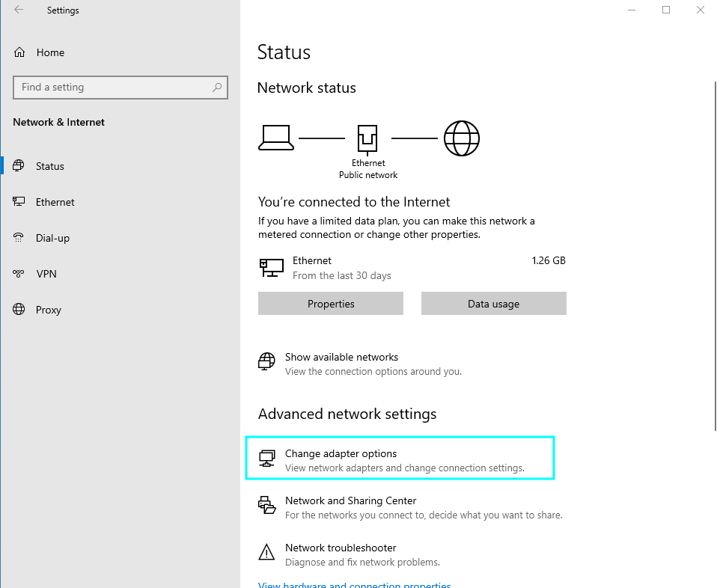Click the back arrow in Settings
Screen dimensions: 717x588
pyautogui.click(x=19, y=10)
